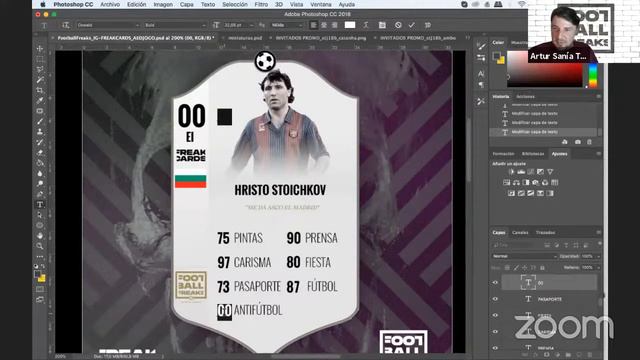This screenshot has width=640, height=360.
Task: Click toggle text orientation icon in options bar
Action: pyautogui.click(x=65, y=25)
